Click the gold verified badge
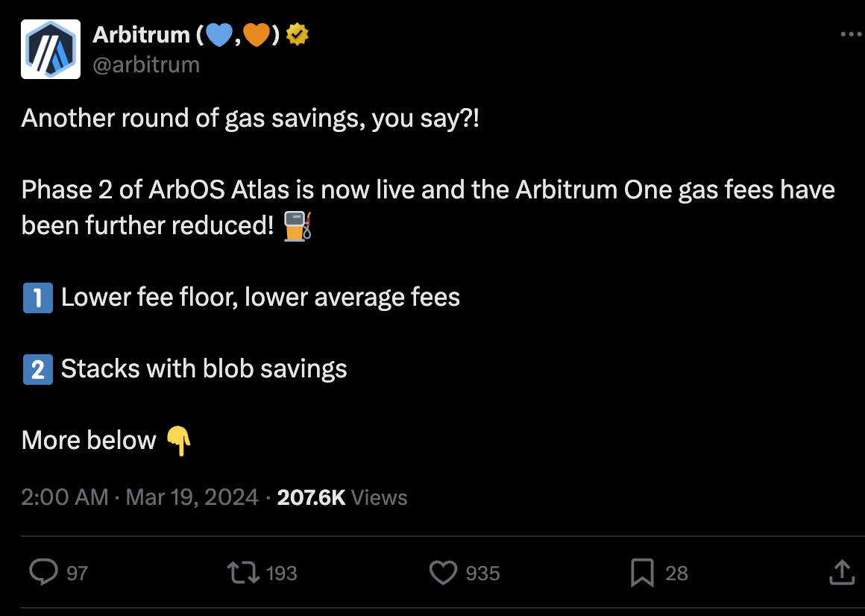 [x=298, y=34]
